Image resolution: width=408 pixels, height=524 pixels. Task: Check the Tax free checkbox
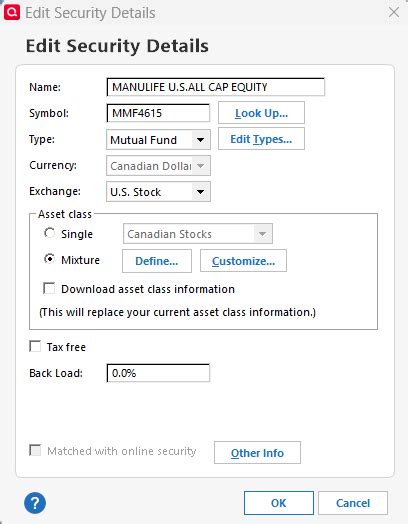pos(35,346)
